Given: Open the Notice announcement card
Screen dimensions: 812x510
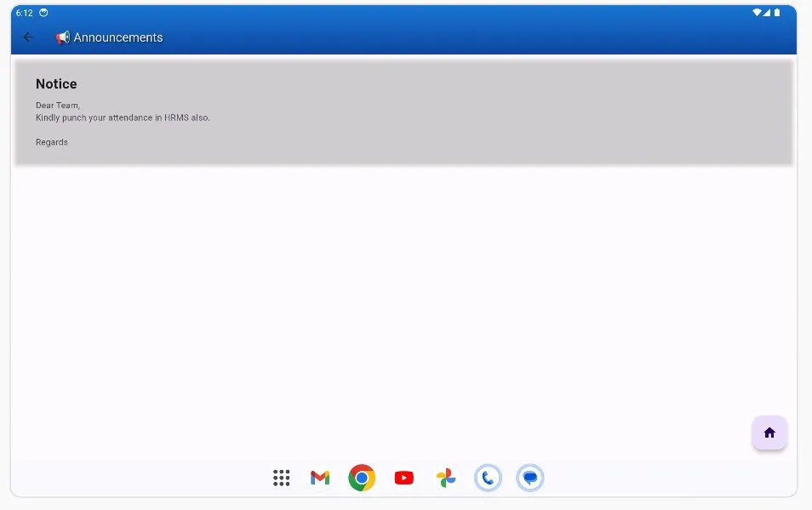Looking at the screenshot, I should pyautogui.click(x=404, y=112).
